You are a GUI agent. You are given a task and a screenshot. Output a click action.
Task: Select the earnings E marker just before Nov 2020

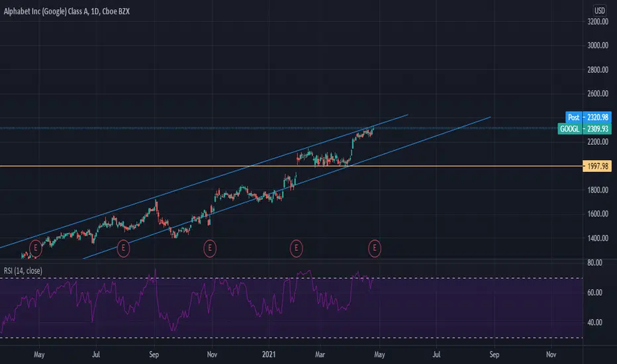click(210, 248)
